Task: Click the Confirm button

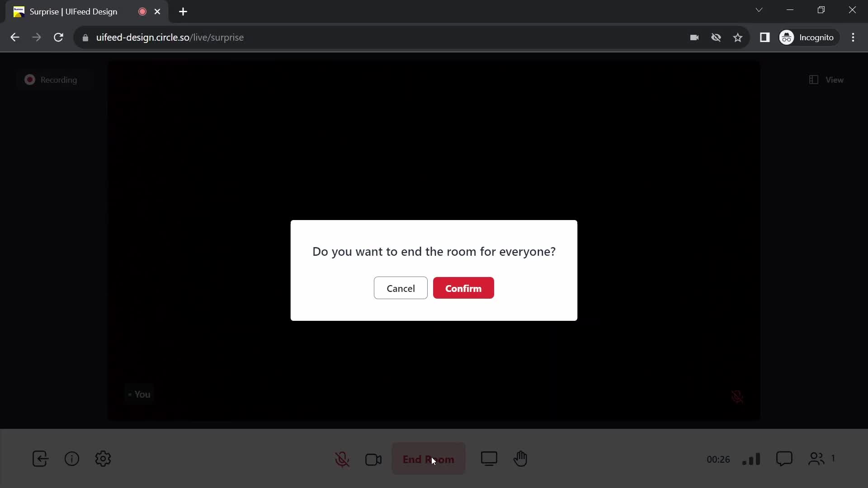Action: 463,288
